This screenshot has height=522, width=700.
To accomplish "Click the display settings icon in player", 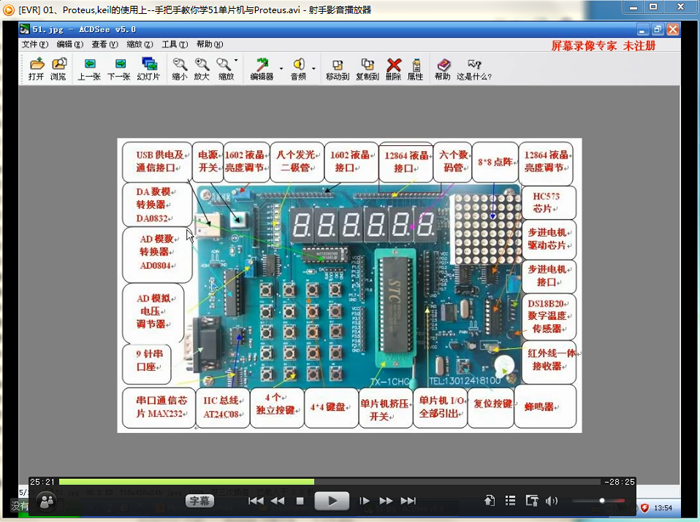I will tap(532, 501).
